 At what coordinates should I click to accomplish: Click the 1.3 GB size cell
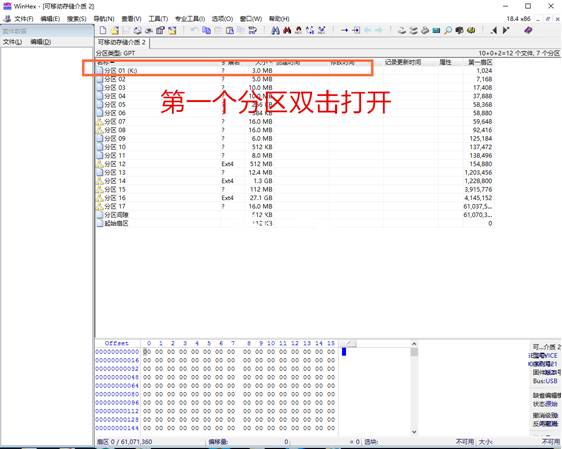tap(263, 181)
